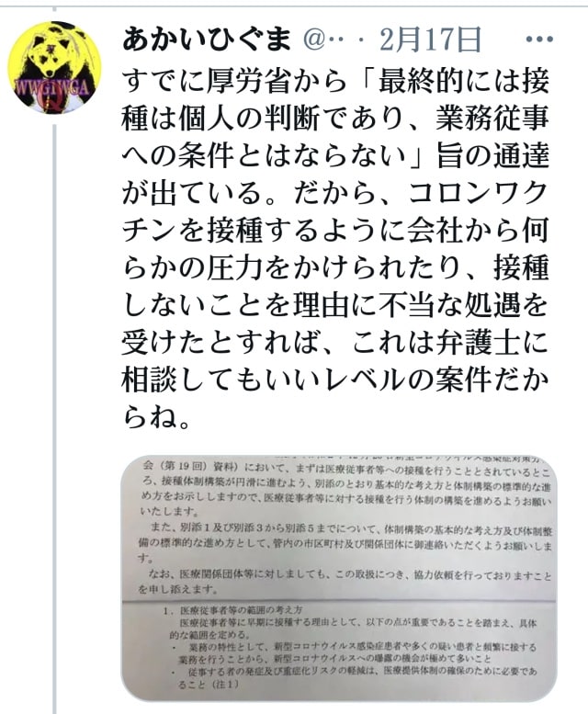This screenshot has width=588, height=714.
Task: Click the phrase 通達 in the tweet text
Action: pyautogui.click(x=520, y=155)
